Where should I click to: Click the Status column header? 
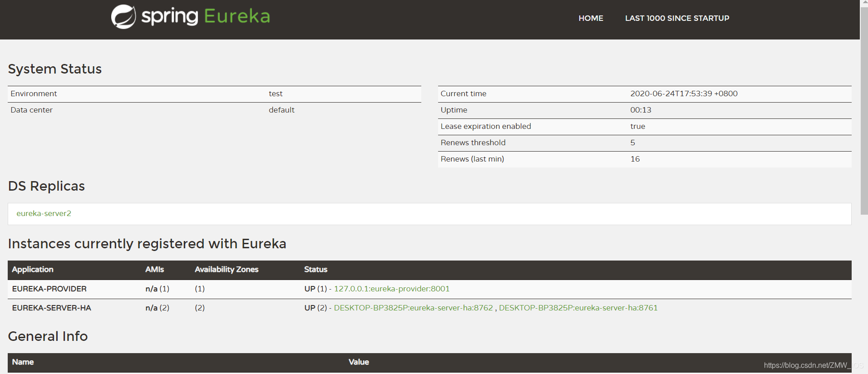coord(316,270)
